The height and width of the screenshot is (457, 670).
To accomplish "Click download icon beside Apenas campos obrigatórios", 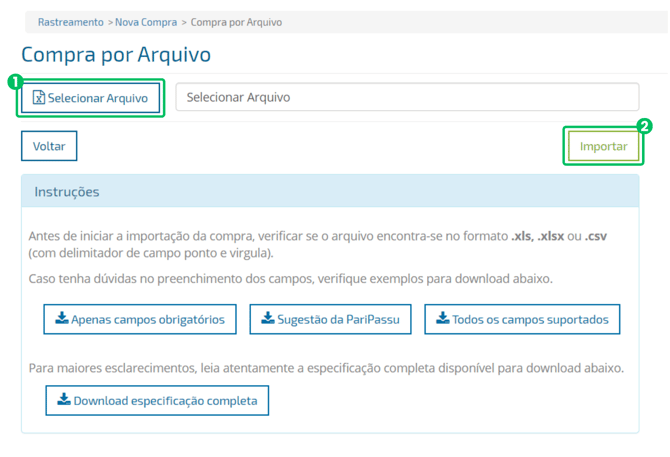I will [x=62, y=319].
